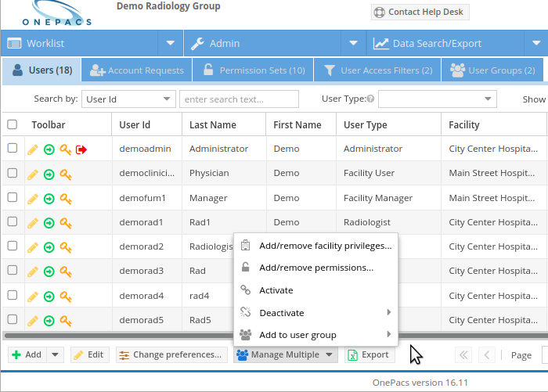Open the Search by User Id combo box

pos(128,99)
